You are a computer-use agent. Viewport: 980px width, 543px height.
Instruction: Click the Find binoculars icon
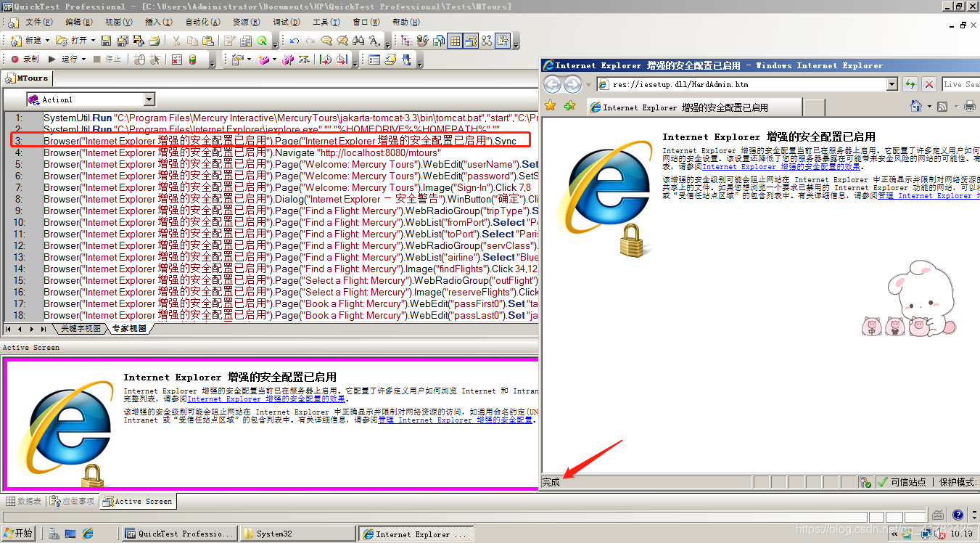359,41
